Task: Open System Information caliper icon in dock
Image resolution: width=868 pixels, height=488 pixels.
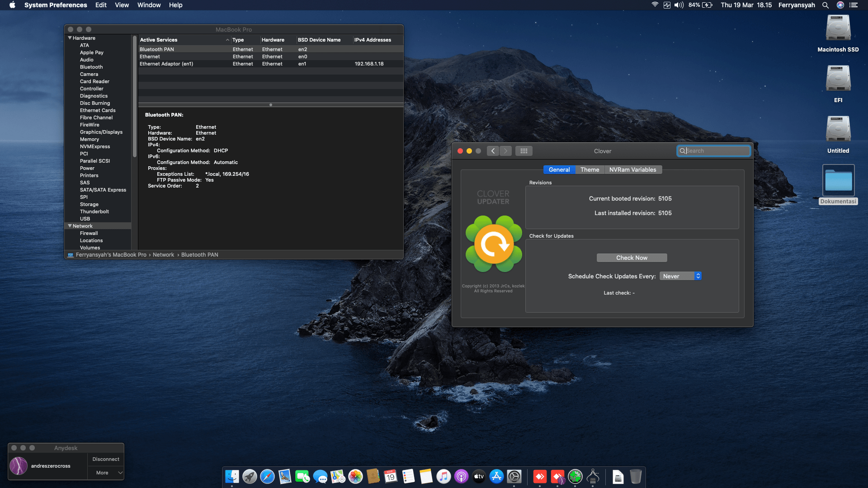Action: (593, 476)
